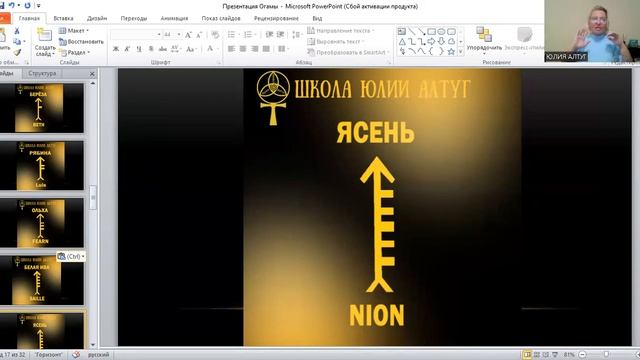This screenshot has height=360, width=640.
Task: Toggle Normal view button in status bar
Action: coord(527,355)
